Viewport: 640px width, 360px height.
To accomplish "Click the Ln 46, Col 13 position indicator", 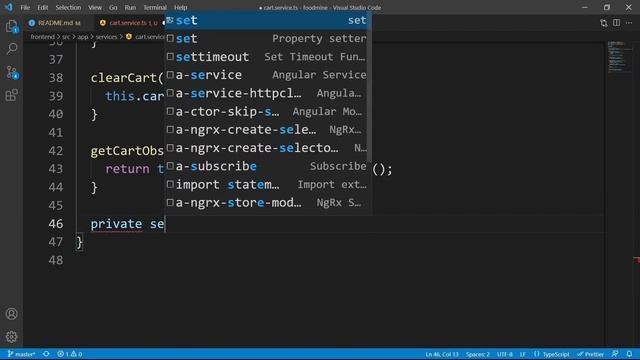I will pos(442,354).
